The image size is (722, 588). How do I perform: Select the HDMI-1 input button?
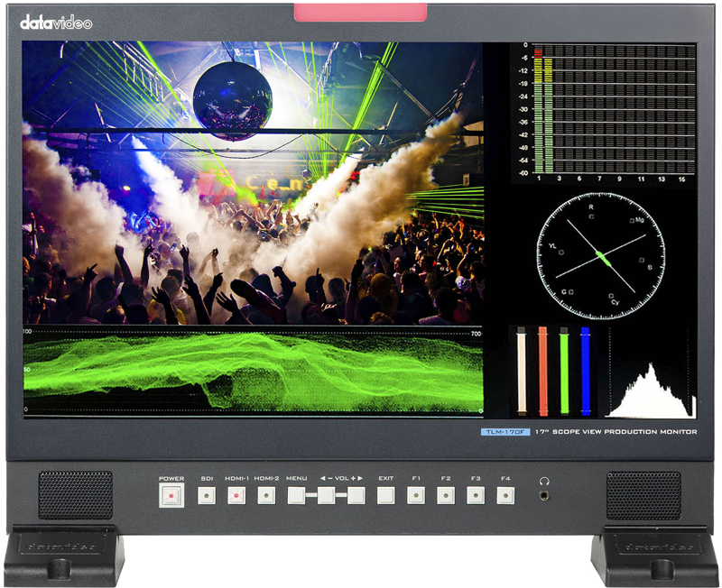point(236,495)
